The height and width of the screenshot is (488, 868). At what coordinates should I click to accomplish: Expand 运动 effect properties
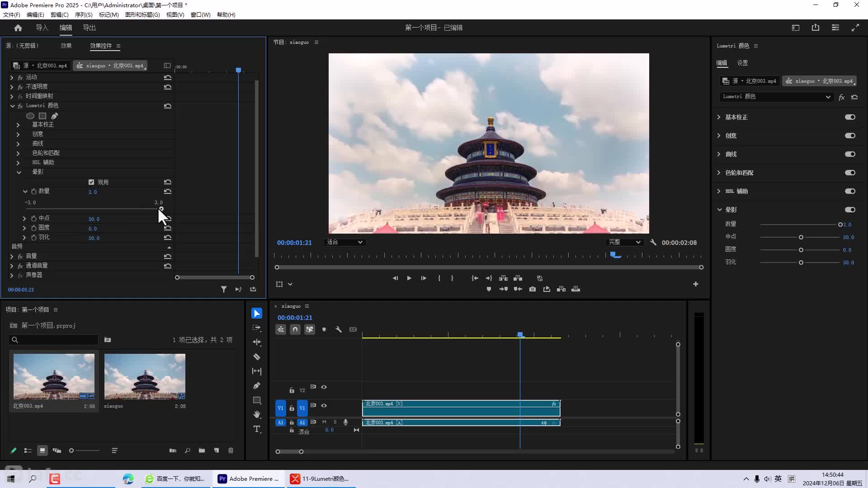pos(12,77)
